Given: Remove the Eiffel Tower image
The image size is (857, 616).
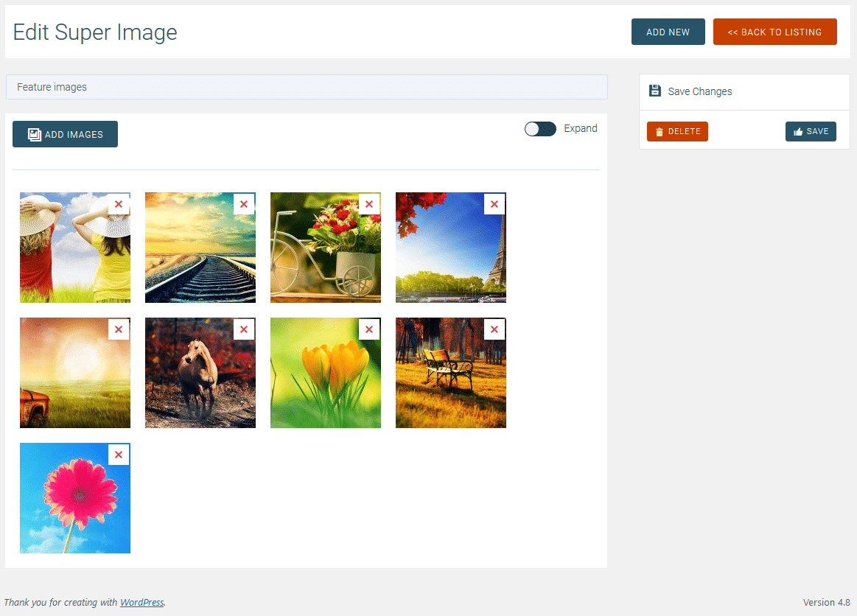Looking at the screenshot, I should point(494,204).
